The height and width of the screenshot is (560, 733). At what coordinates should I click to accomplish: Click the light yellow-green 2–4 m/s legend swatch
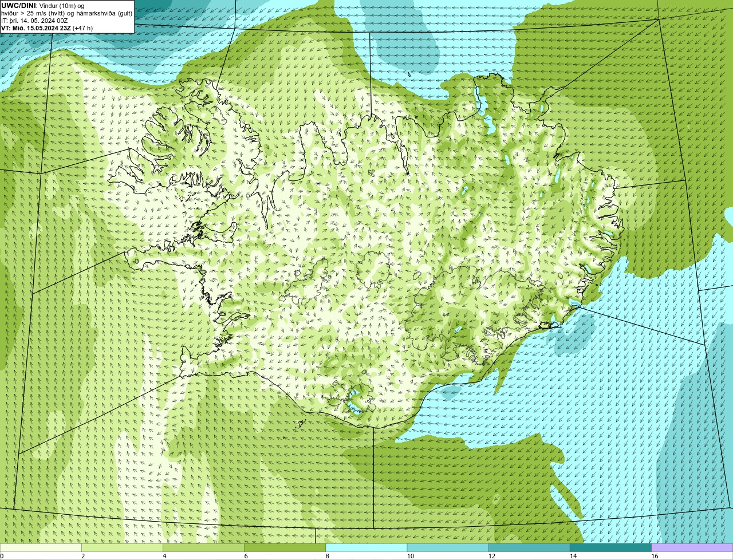click(122, 547)
